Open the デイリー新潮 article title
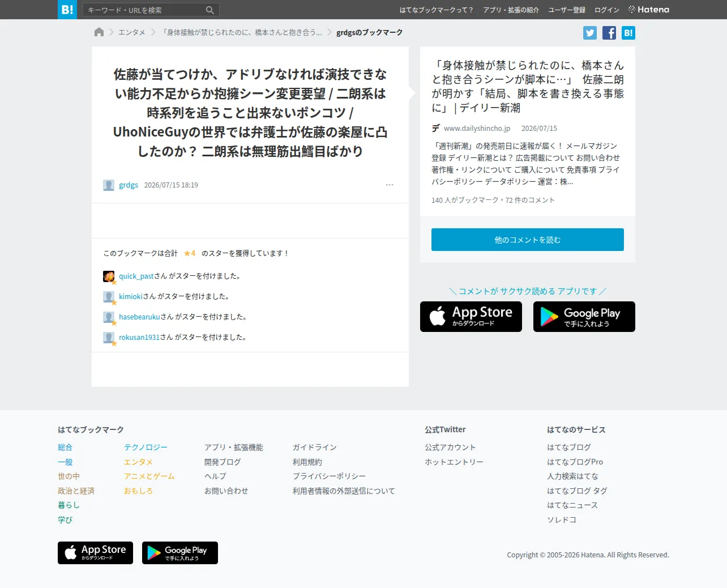Viewport: 727px width, 588px height. [528, 87]
